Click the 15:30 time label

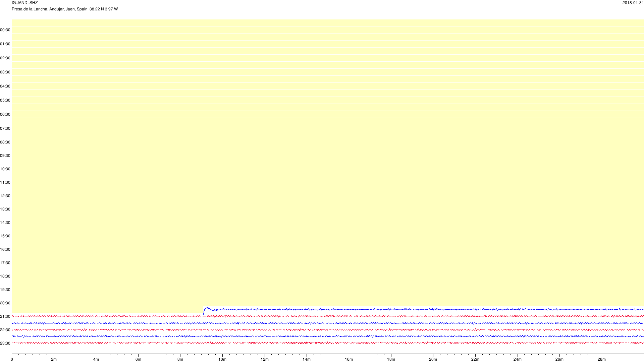coord(5,236)
